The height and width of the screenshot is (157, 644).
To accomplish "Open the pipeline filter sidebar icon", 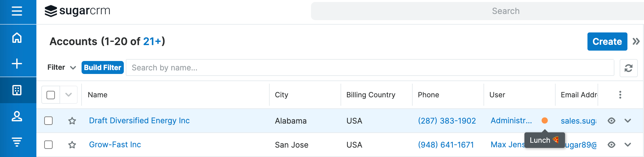I will [17, 142].
